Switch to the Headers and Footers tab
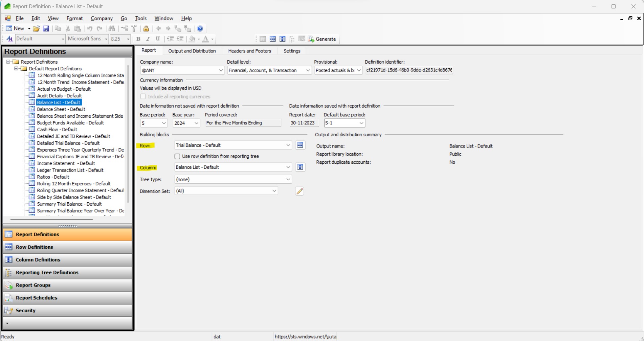The height and width of the screenshot is (341, 644). pyautogui.click(x=249, y=51)
